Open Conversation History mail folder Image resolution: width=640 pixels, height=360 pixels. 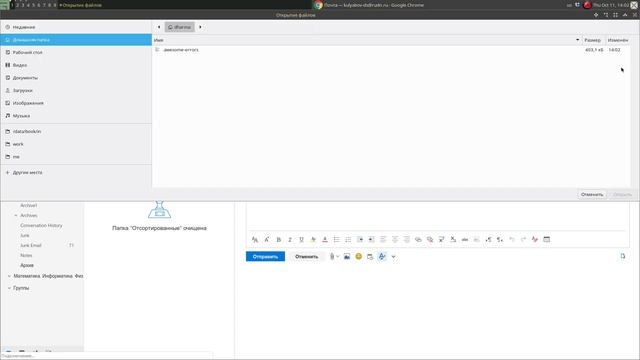click(x=41, y=225)
